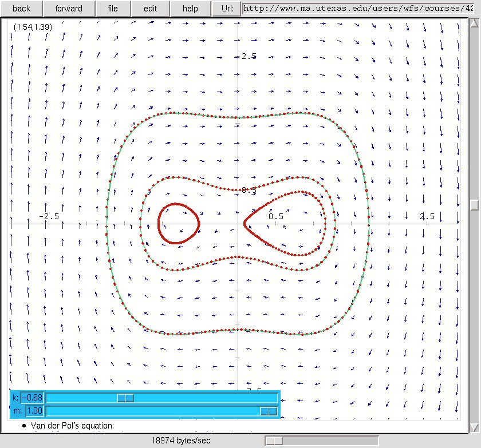The image size is (481, 448).
Task: Open the edit menu
Action: pyautogui.click(x=150, y=8)
